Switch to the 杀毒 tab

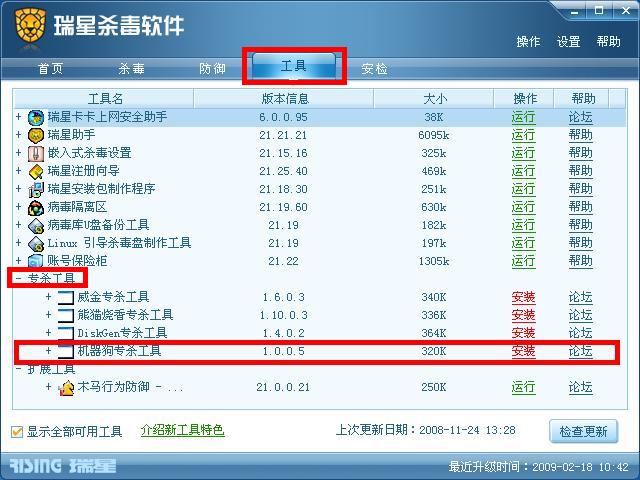pyautogui.click(x=131, y=68)
